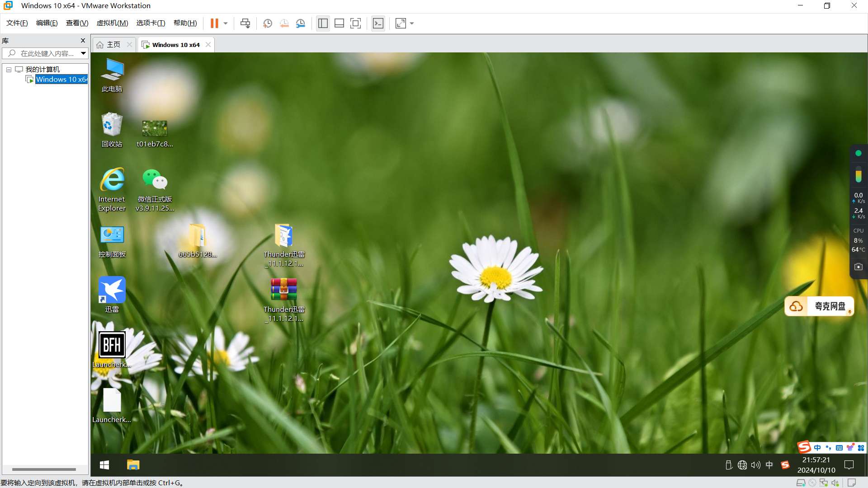
Task: Enter full screen mode icon
Action: (x=356, y=23)
